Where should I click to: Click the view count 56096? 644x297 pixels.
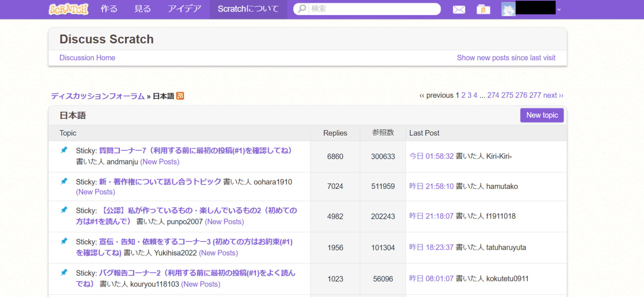[x=383, y=279]
